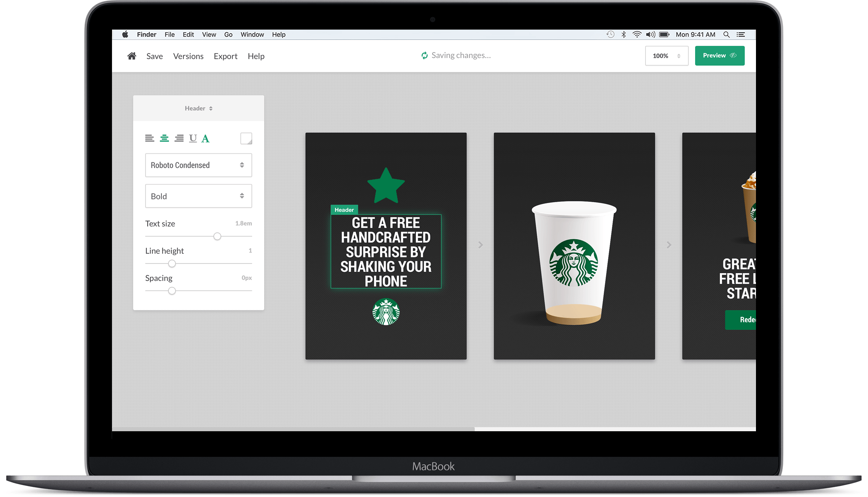
Task: Open the background color swatch
Action: click(246, 139)
